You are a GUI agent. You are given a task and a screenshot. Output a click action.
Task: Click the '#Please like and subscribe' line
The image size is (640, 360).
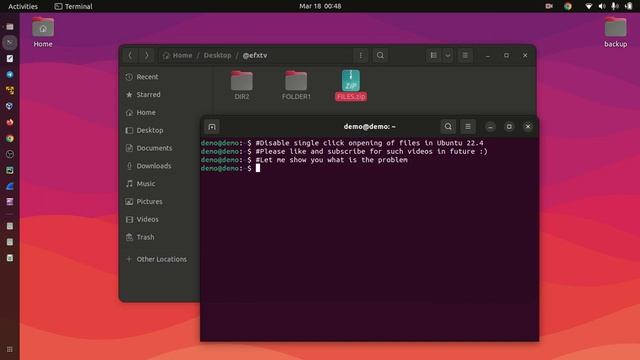(371, 151)
